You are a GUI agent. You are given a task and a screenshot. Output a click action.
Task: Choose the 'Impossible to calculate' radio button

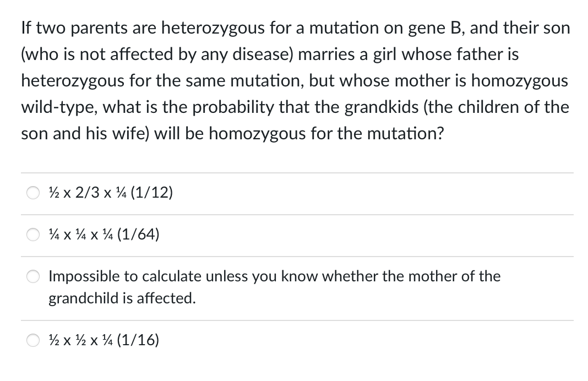33,276
